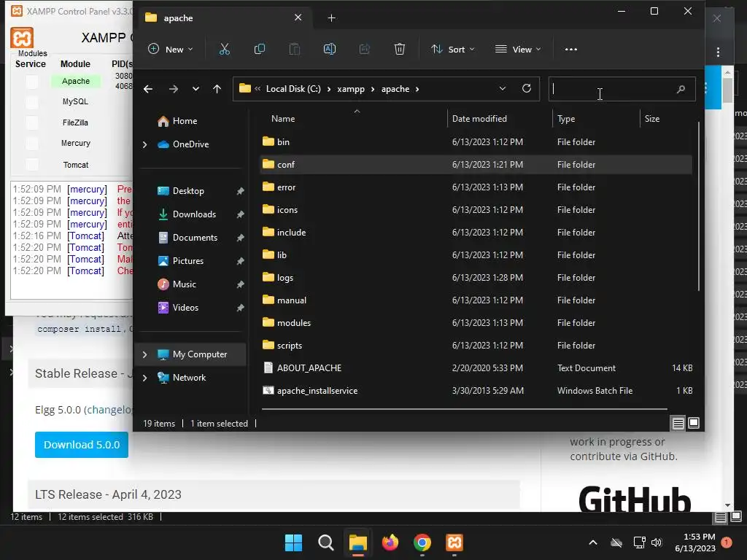Image resolution: width=747 pixels, height=560 pixels.
Task: Open Downloads in Quick access
Action: (194, 214)
